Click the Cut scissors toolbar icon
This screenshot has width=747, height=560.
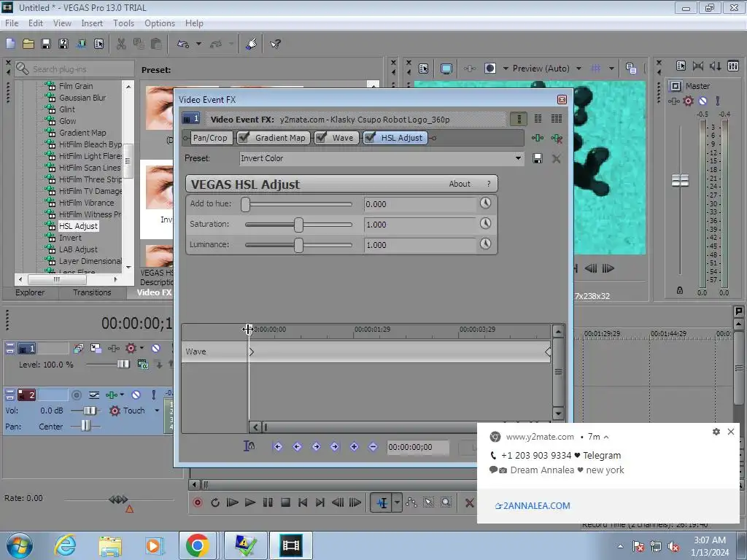122,44
